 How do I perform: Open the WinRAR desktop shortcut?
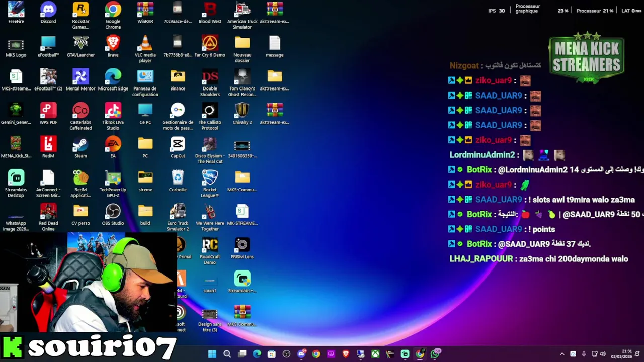(x=145, y=13)
